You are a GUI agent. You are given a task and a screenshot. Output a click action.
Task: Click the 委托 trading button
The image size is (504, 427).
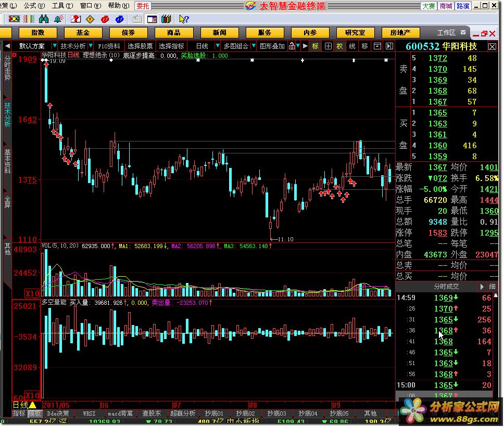tap(143, 6)
